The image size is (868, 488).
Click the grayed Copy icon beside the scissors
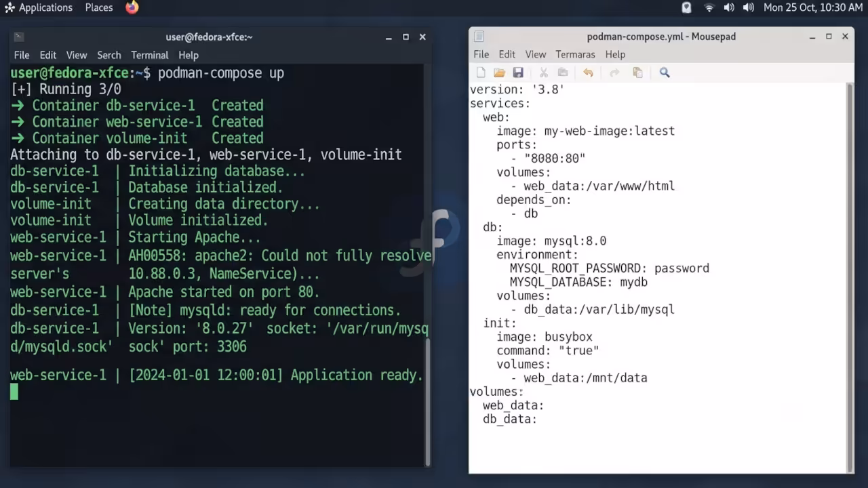[x=563, y=73]
